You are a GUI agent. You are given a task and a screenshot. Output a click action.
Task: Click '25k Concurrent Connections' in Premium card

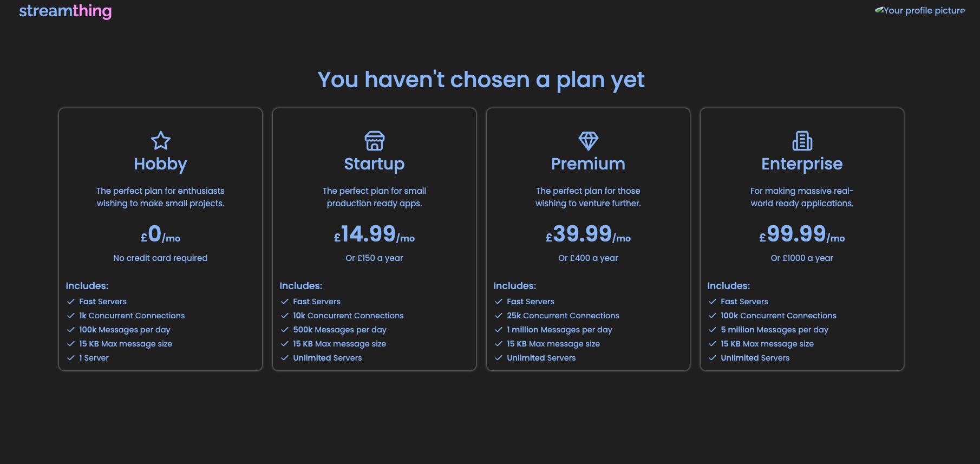(563, 316)
